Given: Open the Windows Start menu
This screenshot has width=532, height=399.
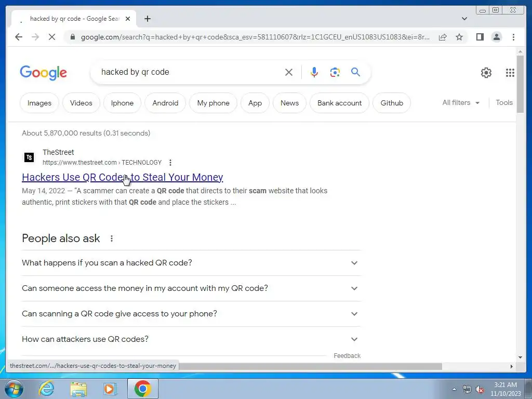Looking at the screenshot, I should point(14,389).
